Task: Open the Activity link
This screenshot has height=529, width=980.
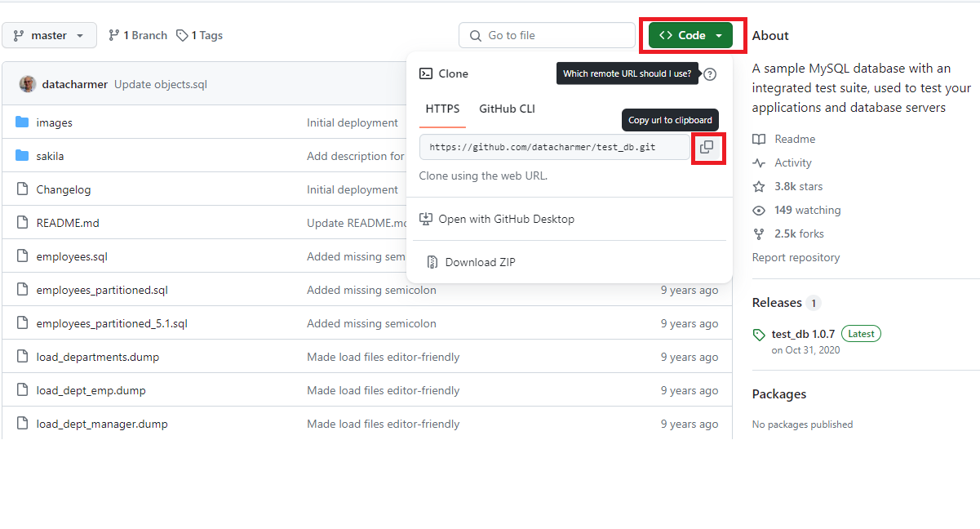Action: click(793, 162)
